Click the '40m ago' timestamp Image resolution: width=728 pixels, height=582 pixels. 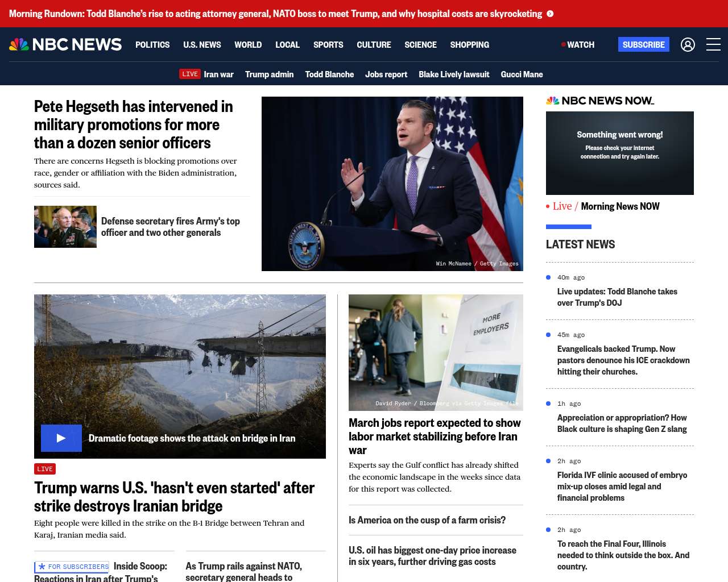[x=571, y=277]
